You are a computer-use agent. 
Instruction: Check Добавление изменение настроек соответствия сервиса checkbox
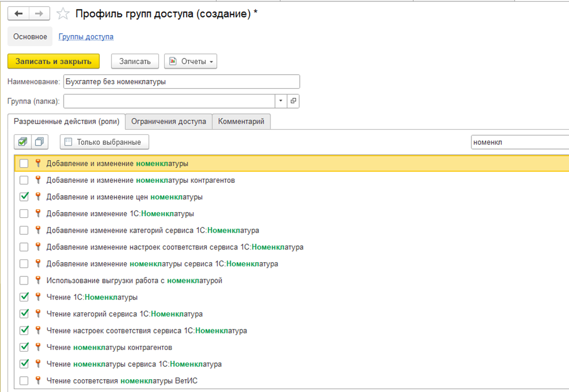[24, 247]
